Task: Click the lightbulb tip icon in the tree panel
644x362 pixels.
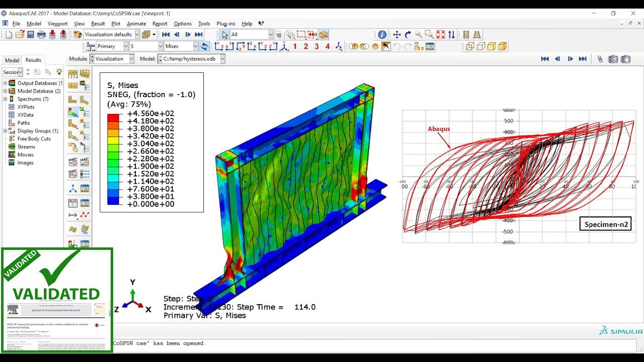Action: (x=59, y=72)
